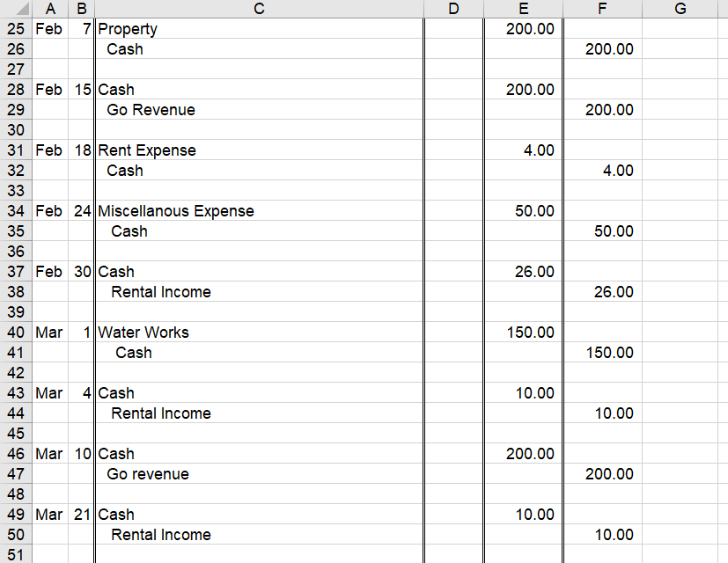Select column G header
Viewport: 728px width, 563px height.
[x=680, y=9]
